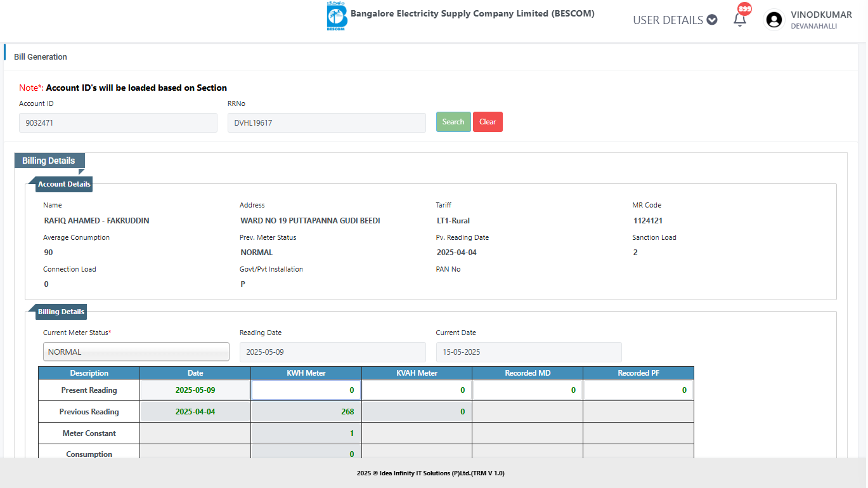Screen dimensions: 868x488
Task: Click the Idea Infinity IT Solutions footer text
Action: [431, 473]
